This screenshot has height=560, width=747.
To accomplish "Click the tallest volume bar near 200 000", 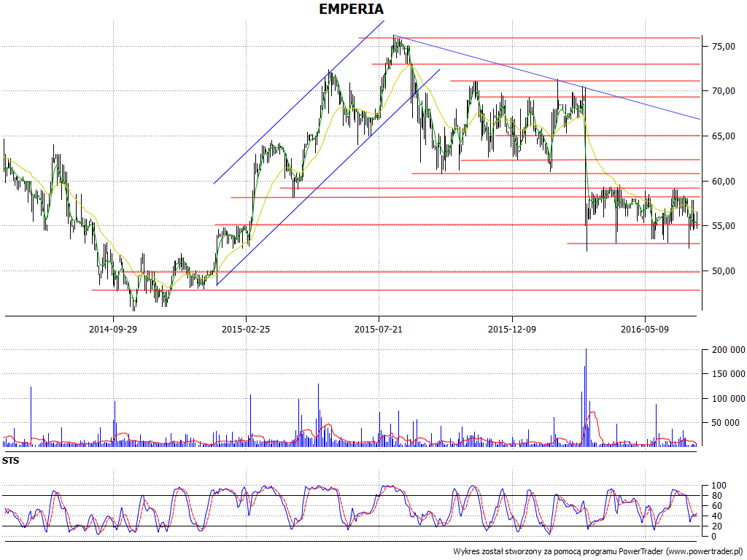I will click(586, 397).
